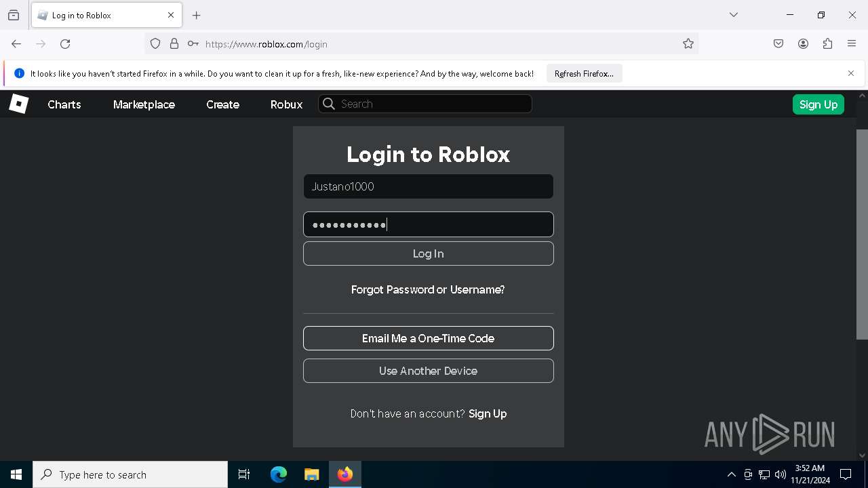
Task: Dismiss the Firefox refresh notification bar
Action: pos(851,73)
